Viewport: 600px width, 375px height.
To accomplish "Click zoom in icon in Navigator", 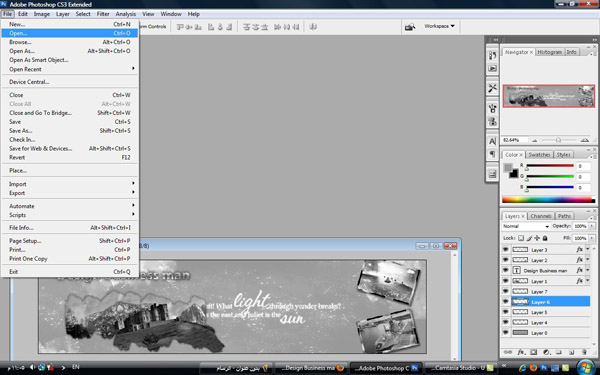I will [x=585, y=140].
